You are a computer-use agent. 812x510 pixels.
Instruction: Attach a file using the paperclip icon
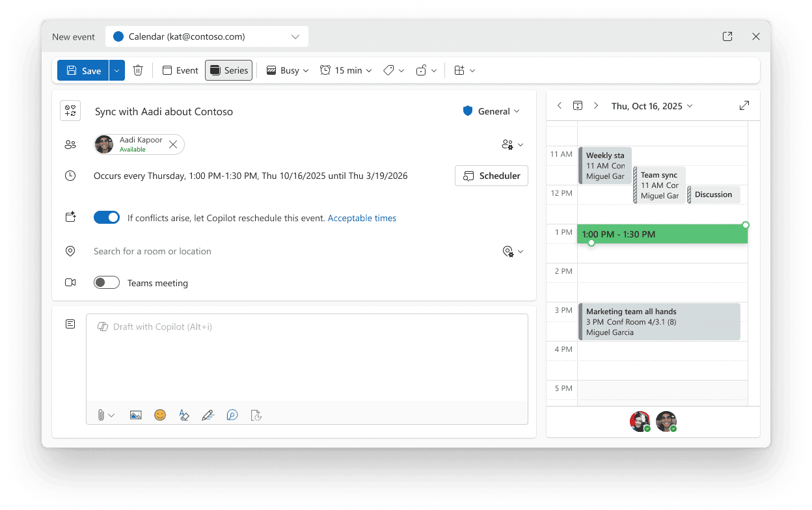[x=102, y=415]
